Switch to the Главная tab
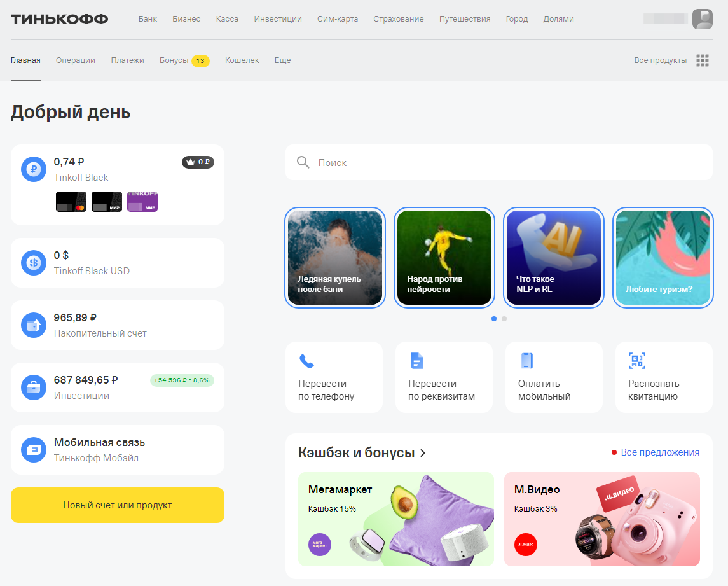The image size is (728, 586). [x=25, y=60]
